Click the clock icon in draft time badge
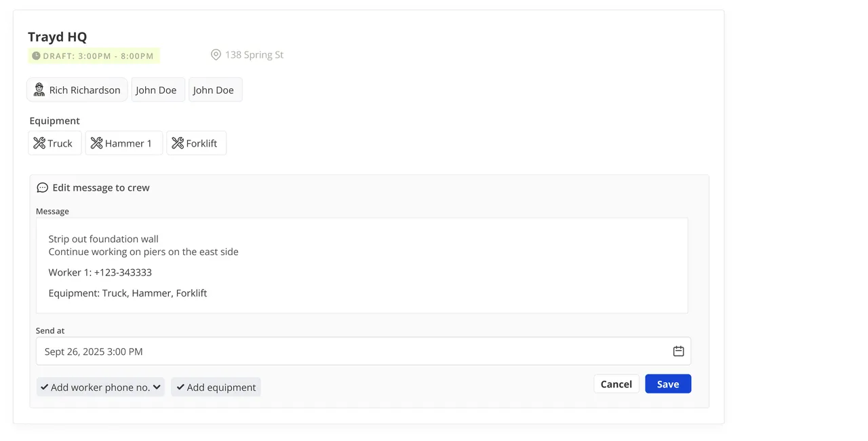 pyautogui.click(x=36, y=56)
